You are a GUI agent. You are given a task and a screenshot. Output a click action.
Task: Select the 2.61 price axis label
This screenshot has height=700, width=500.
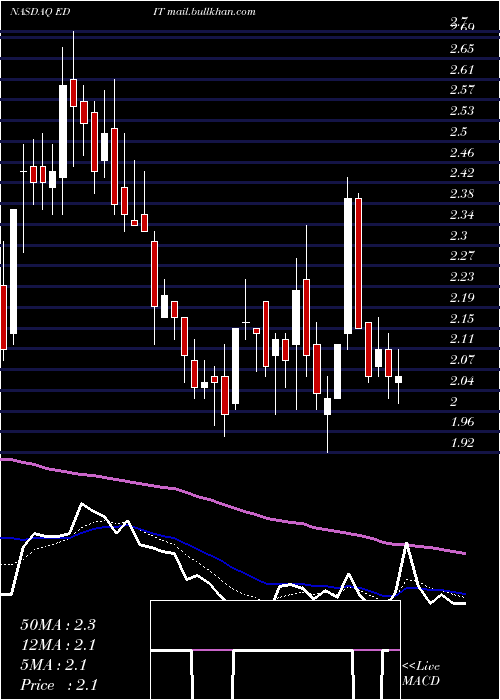click(462, 69)
